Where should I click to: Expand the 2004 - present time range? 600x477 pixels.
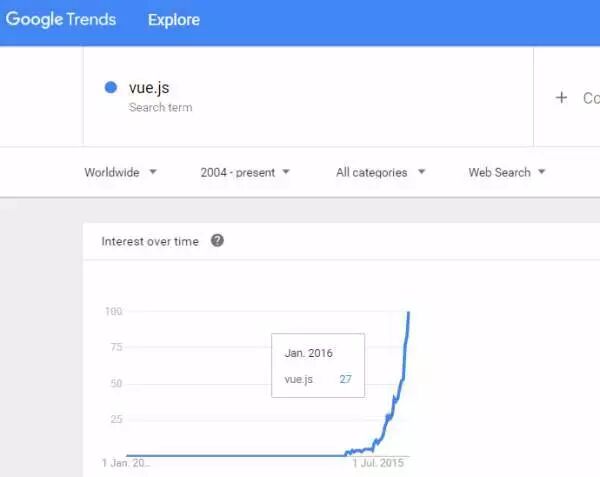point(245,173)
